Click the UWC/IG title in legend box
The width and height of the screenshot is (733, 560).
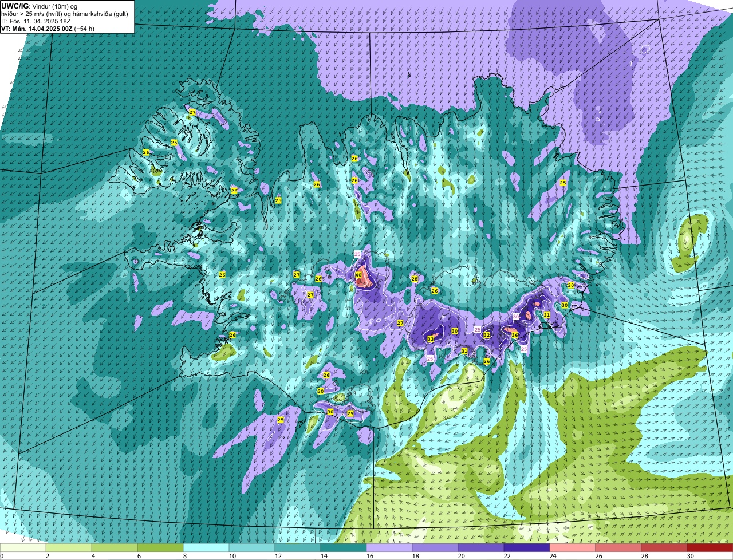[15, 6]
